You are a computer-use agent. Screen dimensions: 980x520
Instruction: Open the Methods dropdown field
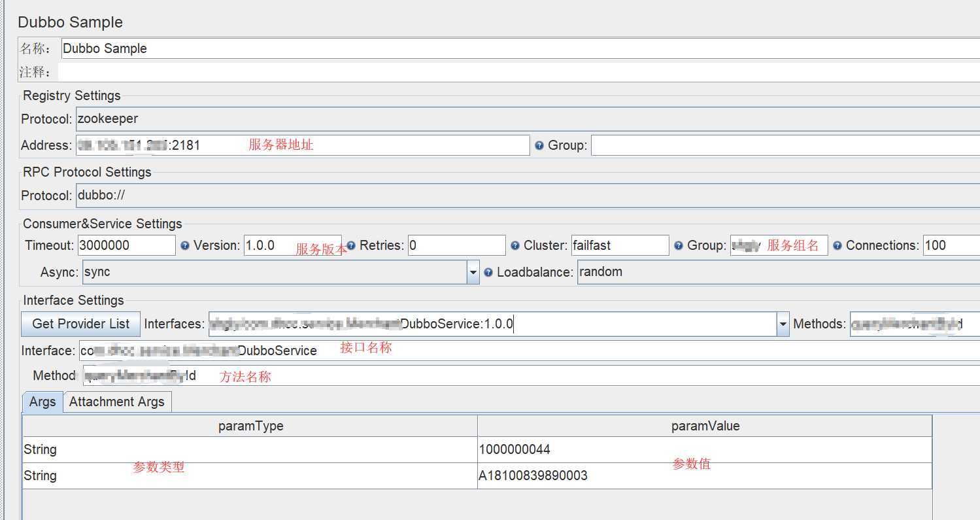click(x=915, y=324)
